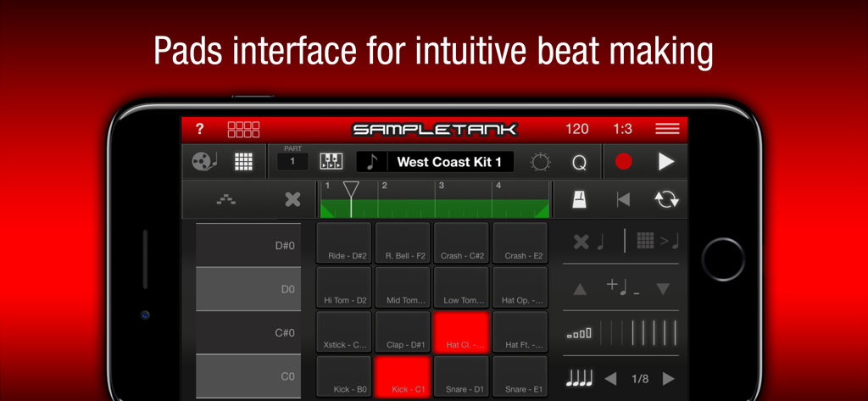Open the keyboard/pads mode icon

(331, 161)
